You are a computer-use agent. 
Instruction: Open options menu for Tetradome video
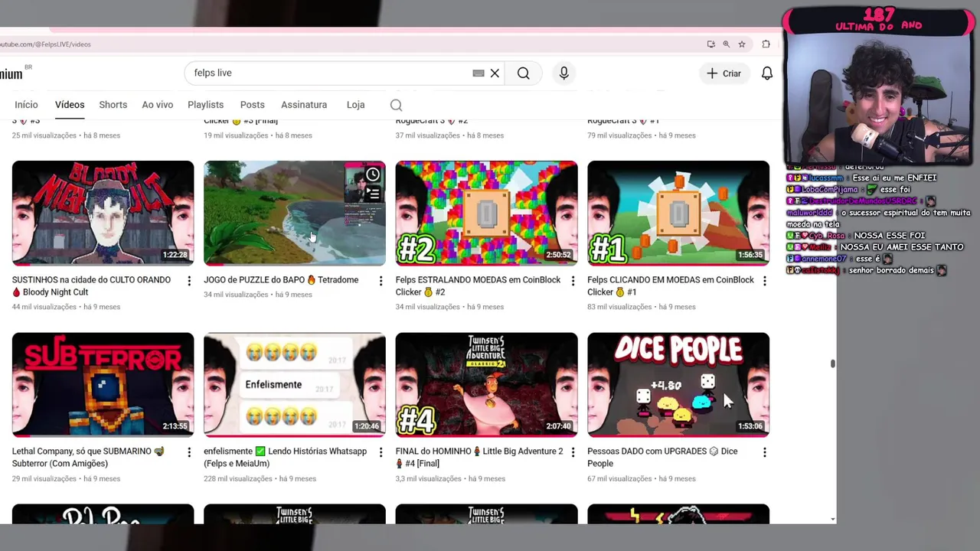click(x=381, y=281)
